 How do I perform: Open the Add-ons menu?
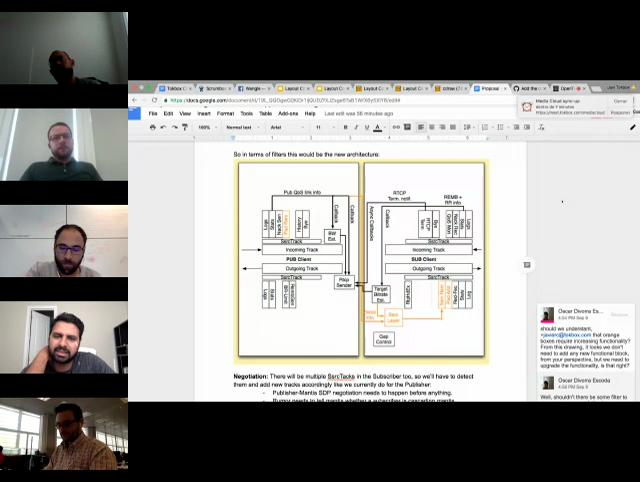tap(288, 113)
